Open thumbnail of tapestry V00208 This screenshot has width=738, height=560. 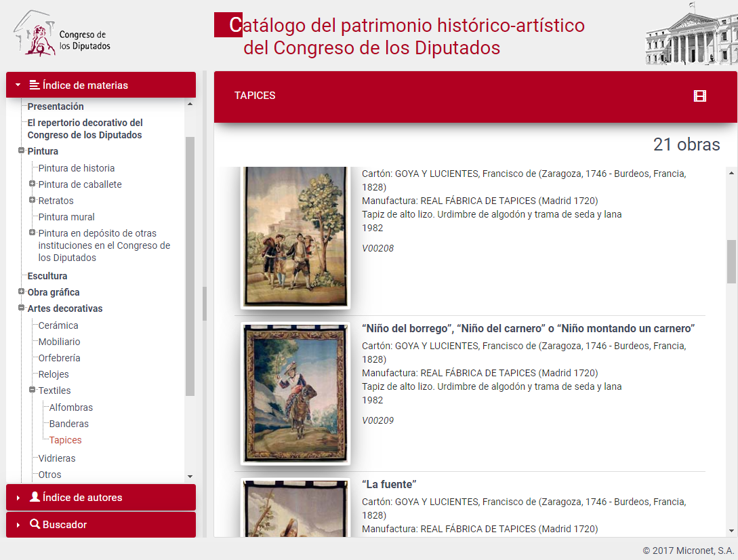click(295, 237)
